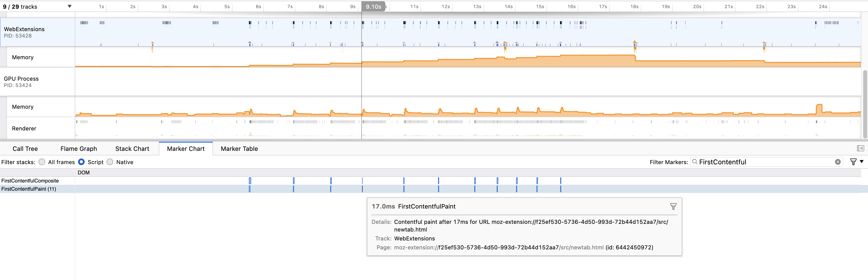Click the search magnifier in Filter Markers field

point(695,162)
